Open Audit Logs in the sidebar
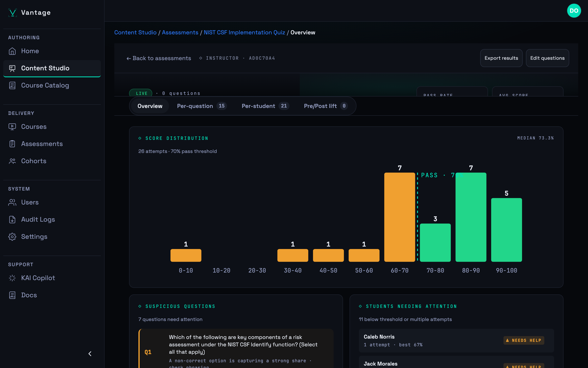The height and width of the screenshot is (368, 588). pyautogui.click(x=52, y=220)
